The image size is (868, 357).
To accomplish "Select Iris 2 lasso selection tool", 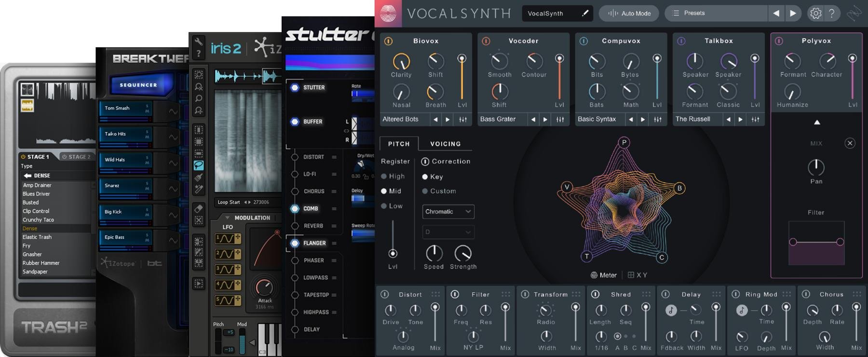I will click(x=199, y=165).
